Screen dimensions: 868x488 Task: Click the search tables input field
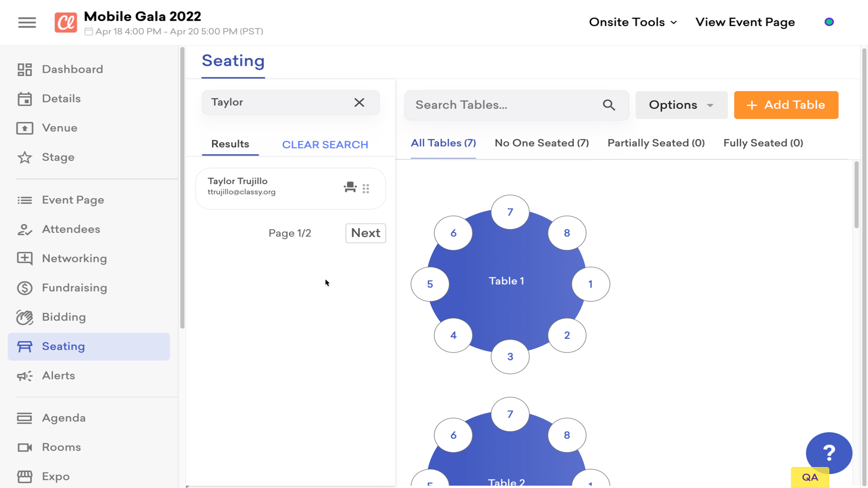coord(516,105)
